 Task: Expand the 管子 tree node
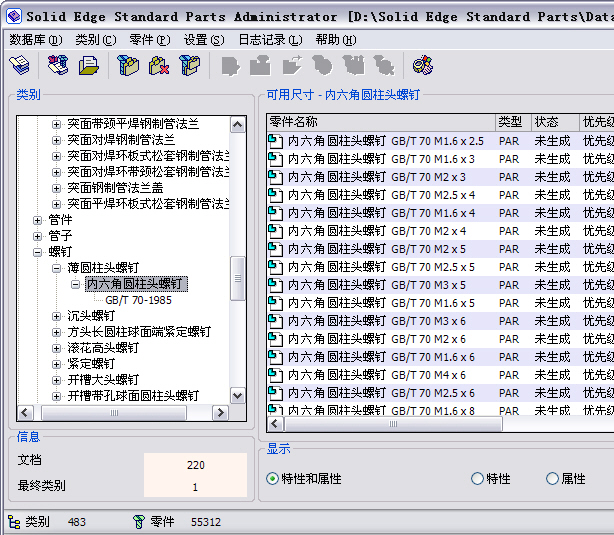point(38,236)
